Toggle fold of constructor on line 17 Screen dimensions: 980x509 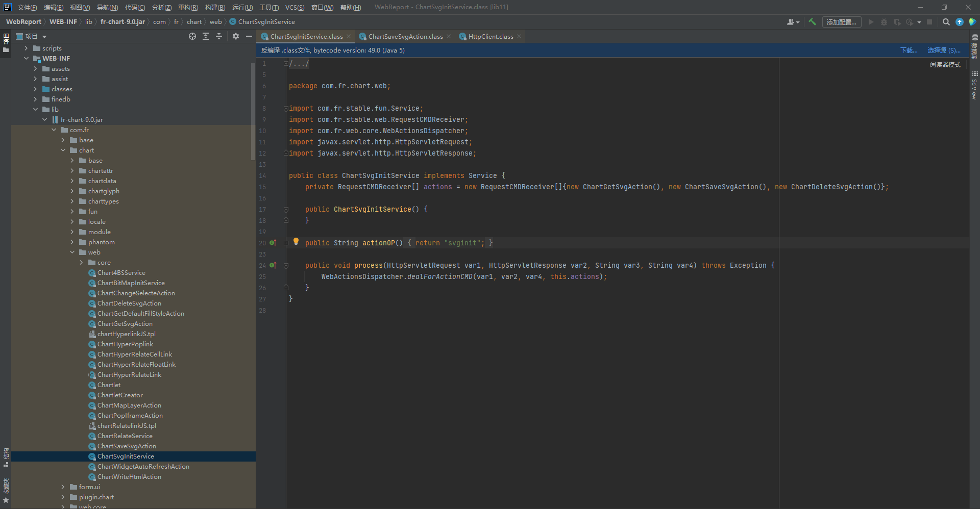286,209
